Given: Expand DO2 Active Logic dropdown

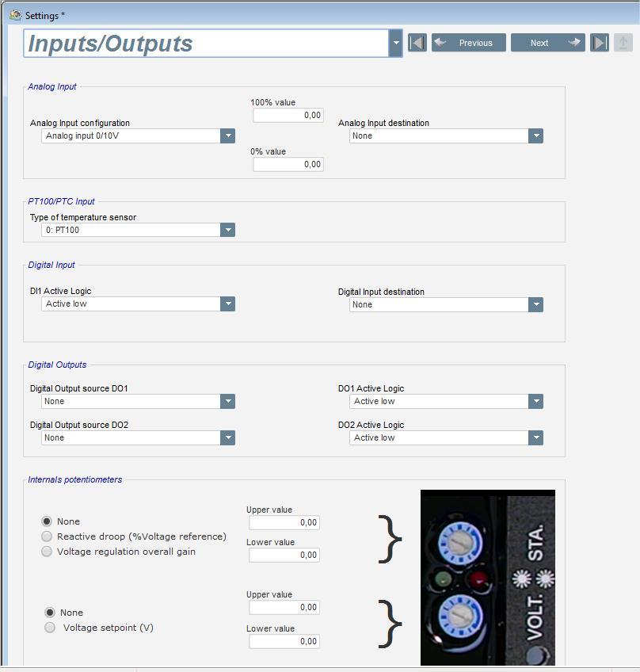Looking at the screenshot, I should click(536, 437).
